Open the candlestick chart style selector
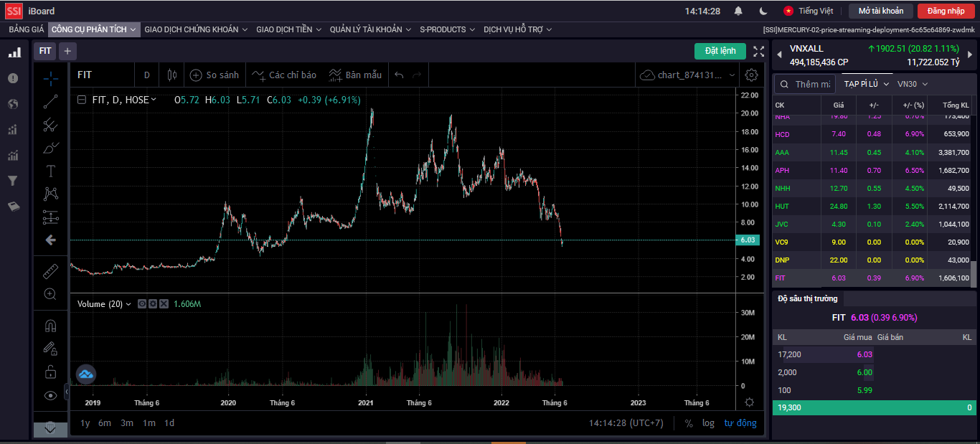Viewport: 980px width, 444px height. coord(171,75)
